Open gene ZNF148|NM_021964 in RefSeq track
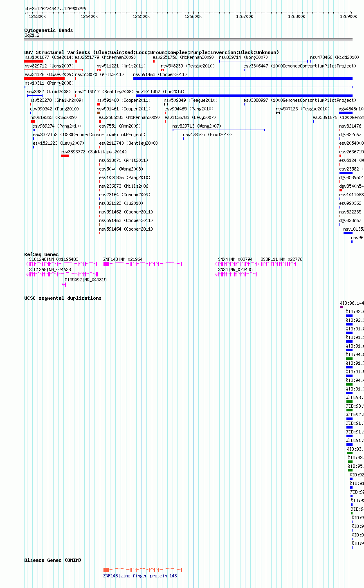Screen dimensions: 364x588 [x=123, y=259]
